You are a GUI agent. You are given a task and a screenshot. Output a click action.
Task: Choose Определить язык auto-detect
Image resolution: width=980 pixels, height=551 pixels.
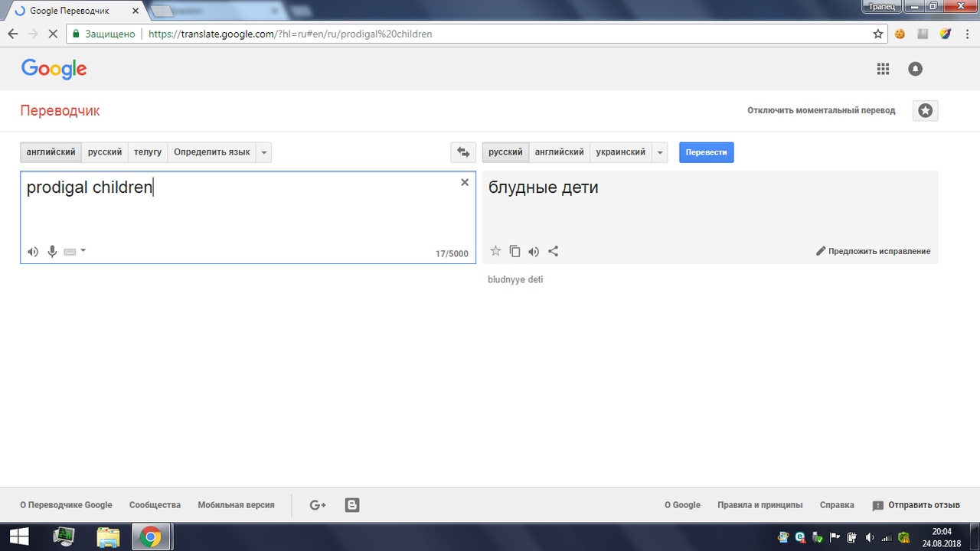[211, 152]
